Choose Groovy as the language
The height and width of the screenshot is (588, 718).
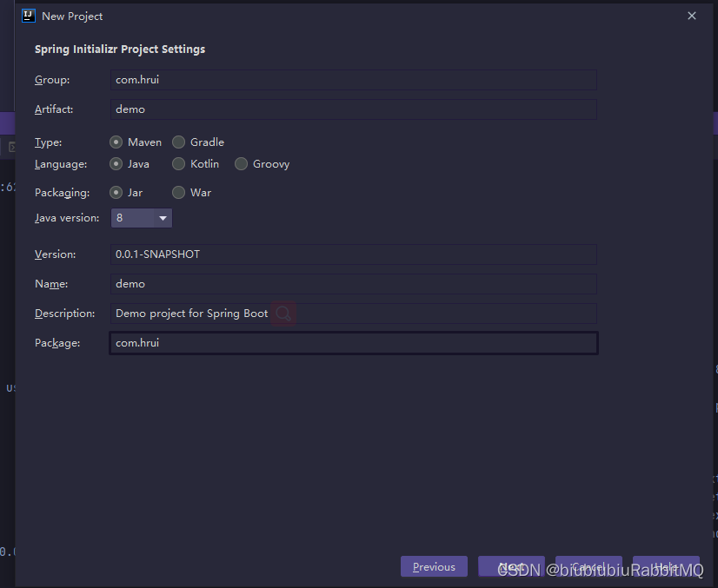242,164
